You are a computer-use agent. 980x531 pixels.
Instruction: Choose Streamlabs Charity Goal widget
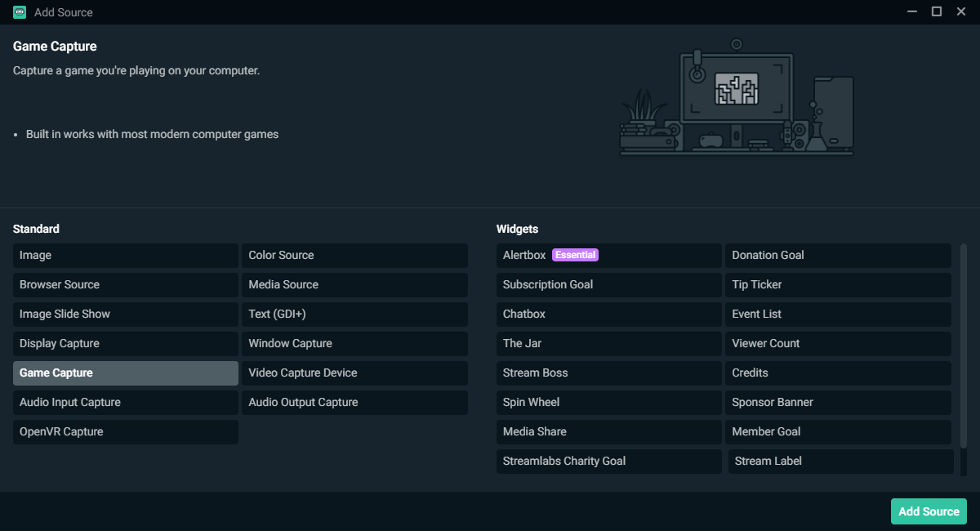[x=609, y=462]
